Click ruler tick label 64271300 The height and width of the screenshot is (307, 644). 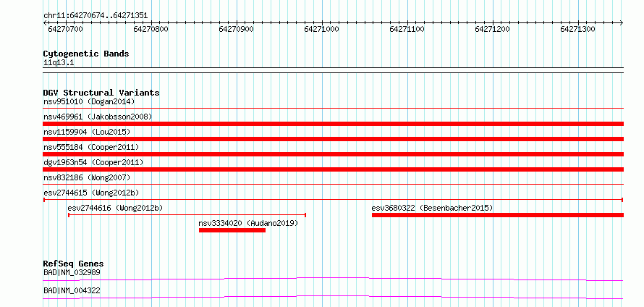[578, 29]
